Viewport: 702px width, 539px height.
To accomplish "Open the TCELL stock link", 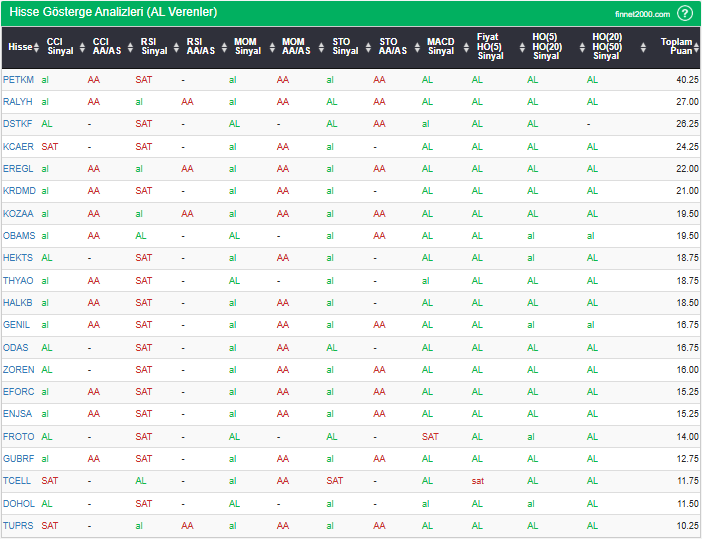I will click(17, 481).
